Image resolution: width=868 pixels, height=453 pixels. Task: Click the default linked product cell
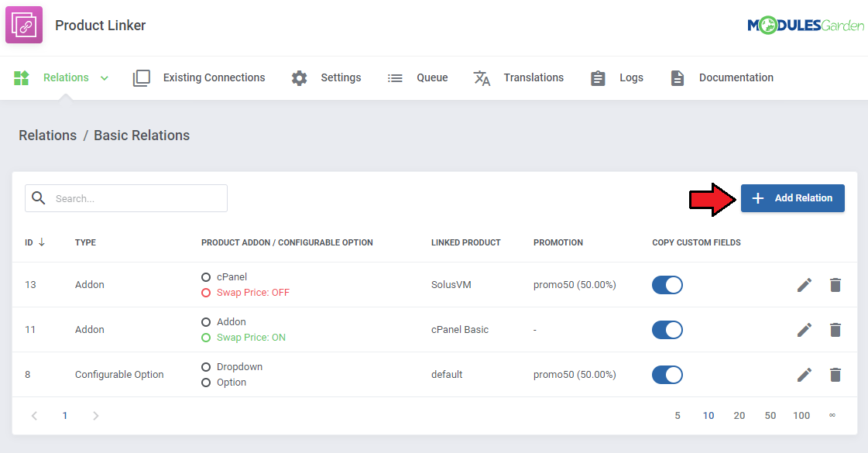(447, 374)
